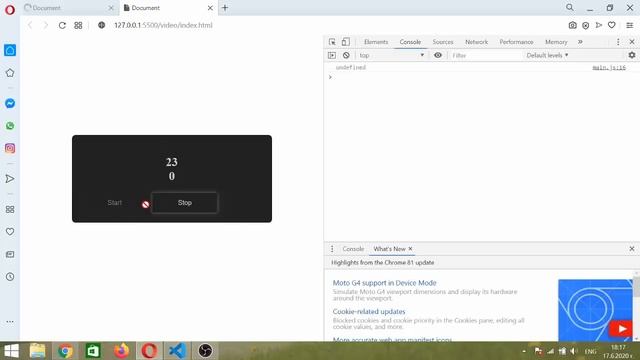Open Default levels dropdown

[547, 55]
